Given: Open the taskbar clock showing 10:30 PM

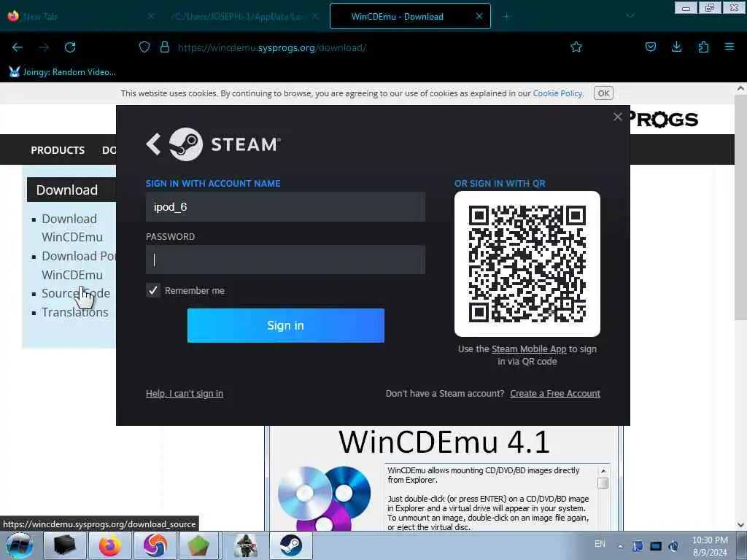Looking at the screenshot, I should coord(710,546).
